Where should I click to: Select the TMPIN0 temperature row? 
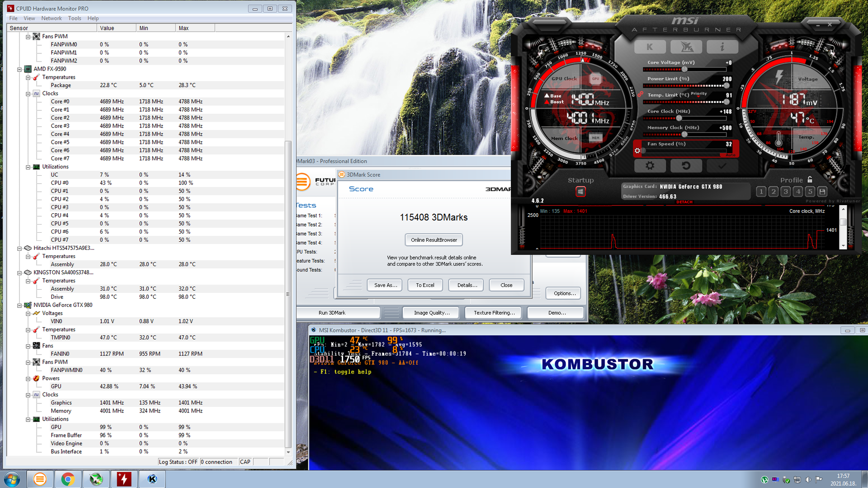coord(146,338)
